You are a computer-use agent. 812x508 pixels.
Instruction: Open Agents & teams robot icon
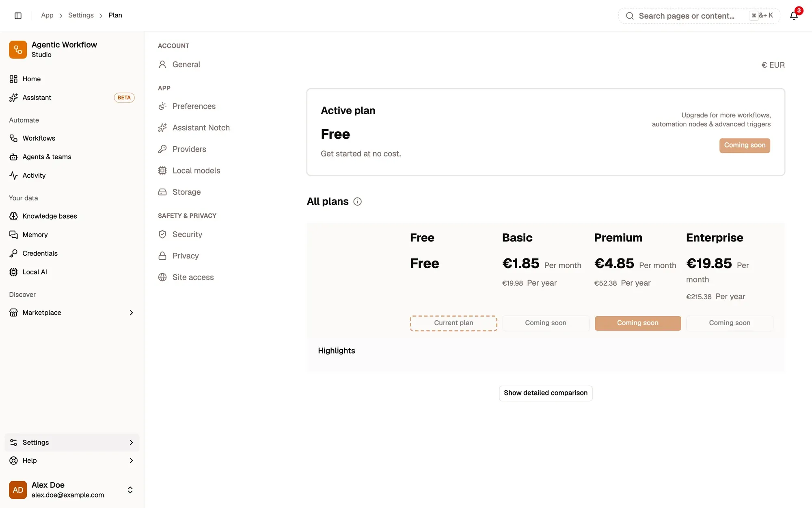coord(13,157)
